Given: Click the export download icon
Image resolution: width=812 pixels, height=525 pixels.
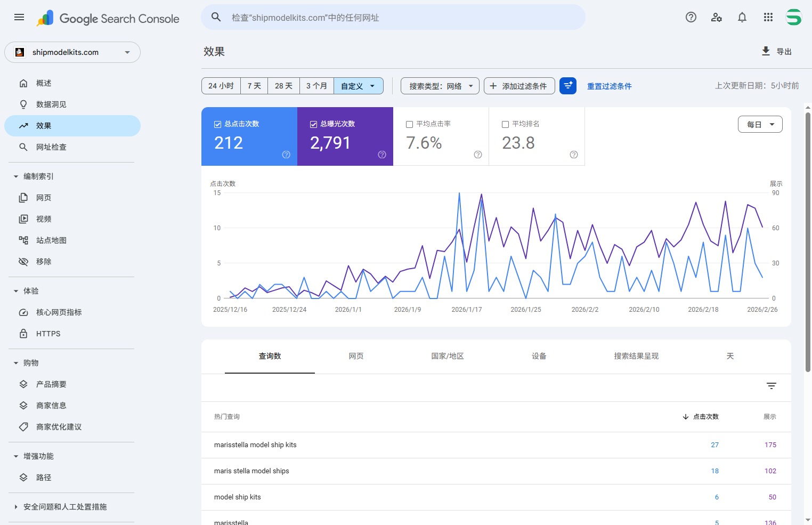Looking at the screenshot, I should click(x=766, y=51).
